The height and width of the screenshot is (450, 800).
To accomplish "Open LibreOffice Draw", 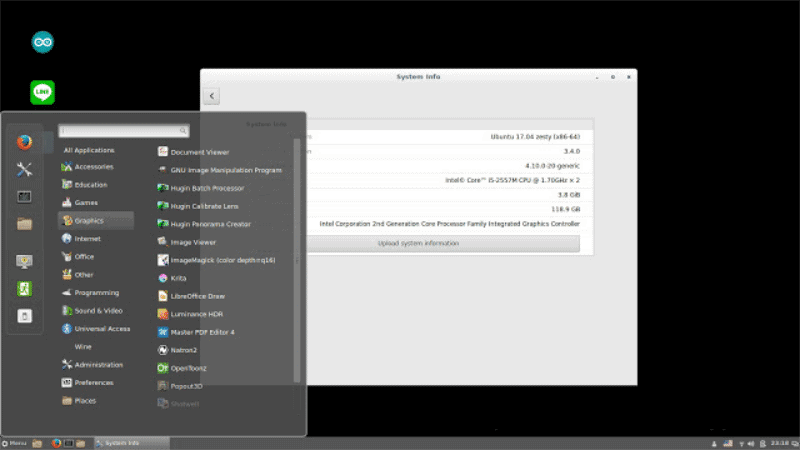I will click(191, 296).
